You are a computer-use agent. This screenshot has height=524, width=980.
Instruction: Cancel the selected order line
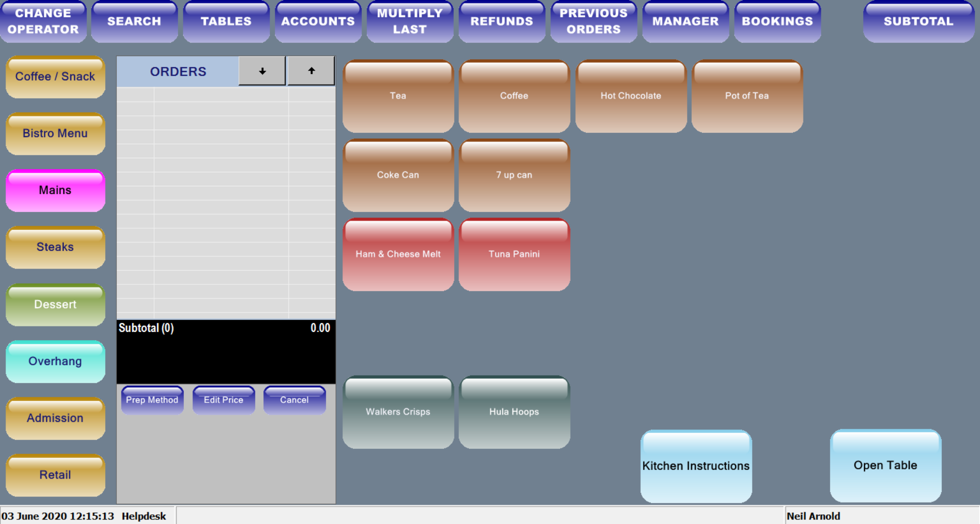point(294,400)
